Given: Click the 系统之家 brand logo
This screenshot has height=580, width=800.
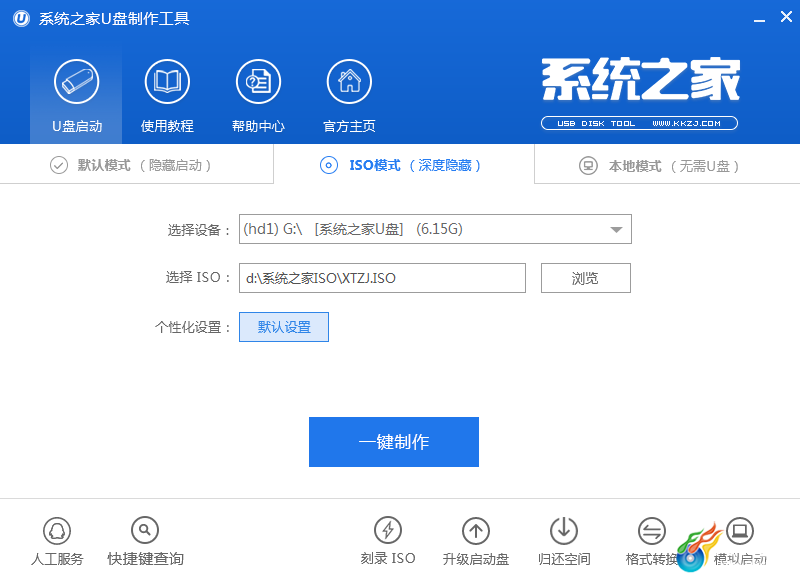Looking at the screenshot, I should pos(641,79).
